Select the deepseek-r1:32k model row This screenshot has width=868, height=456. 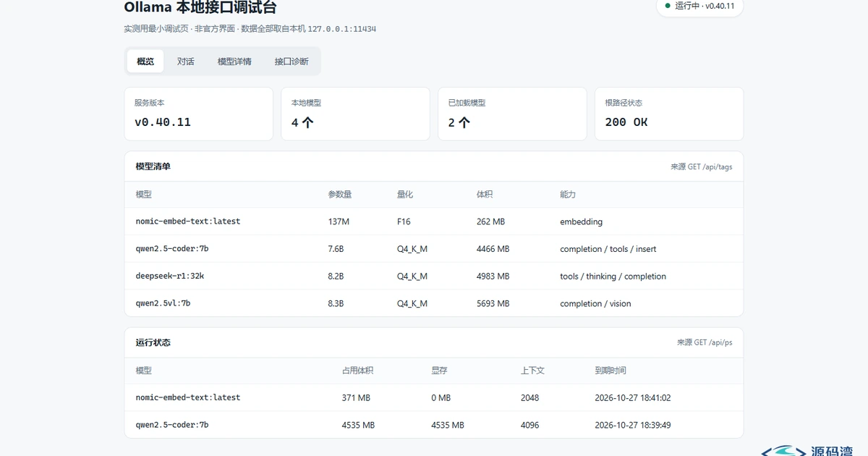pos(434,276)
